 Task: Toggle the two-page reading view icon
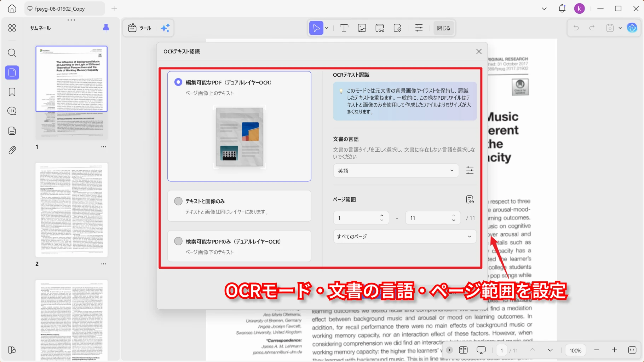pos(463,350)
